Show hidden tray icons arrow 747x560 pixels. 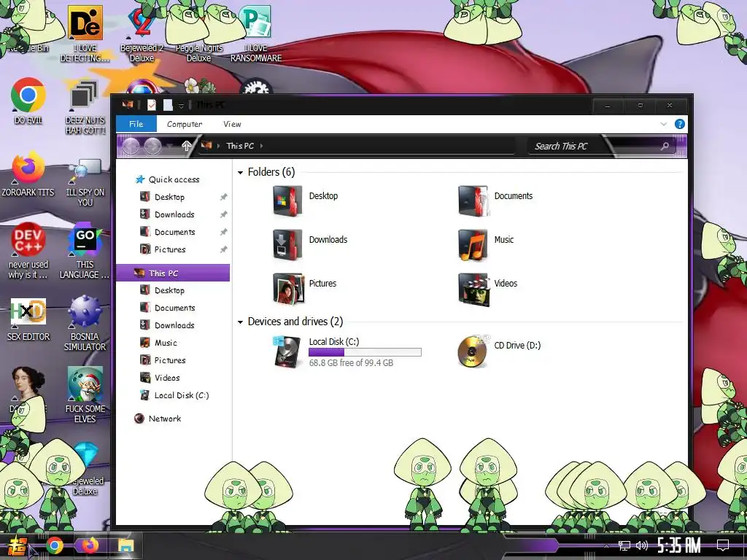[x=606, y=545]
